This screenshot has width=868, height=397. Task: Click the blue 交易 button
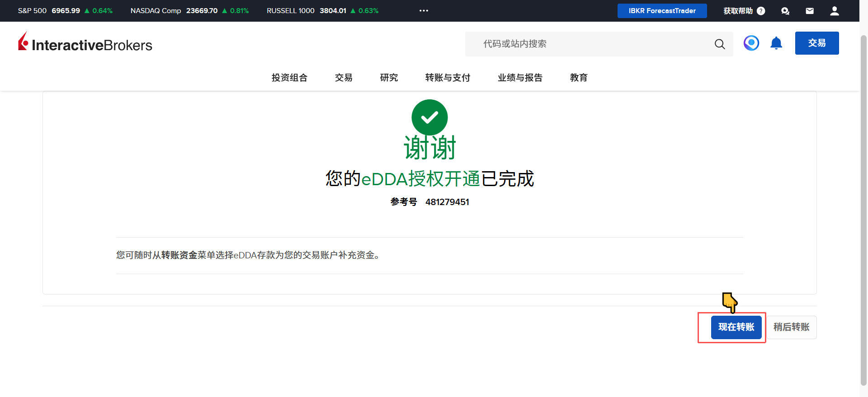(x=816, y=43)
